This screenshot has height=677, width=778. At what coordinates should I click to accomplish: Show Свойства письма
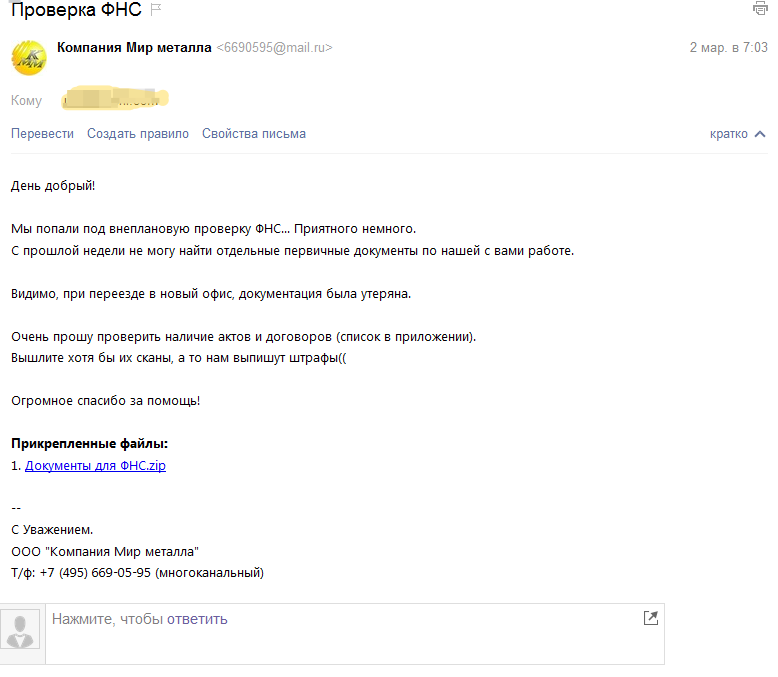253,134
